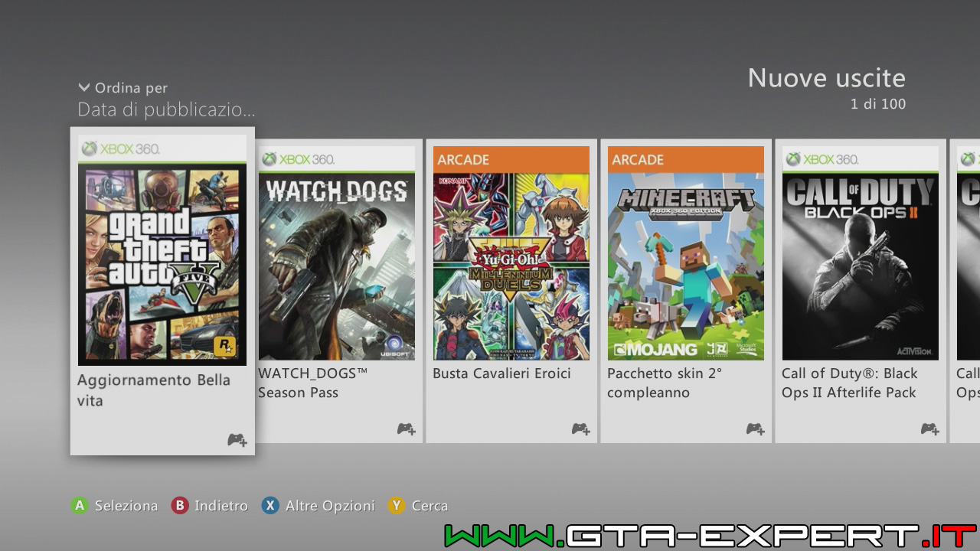The width and height of the screenshot is (980, 551).
Task: Open the Watch Dogs cover thumbnail
Action: point(337,266)
